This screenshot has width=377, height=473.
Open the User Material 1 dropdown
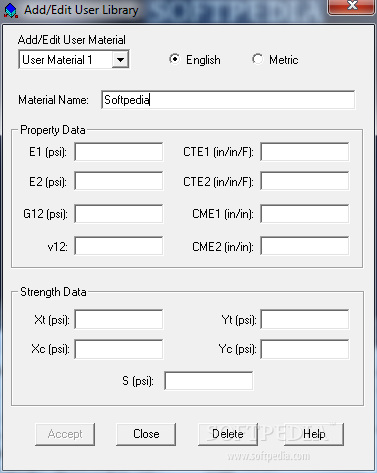click(x=120, y=60)
